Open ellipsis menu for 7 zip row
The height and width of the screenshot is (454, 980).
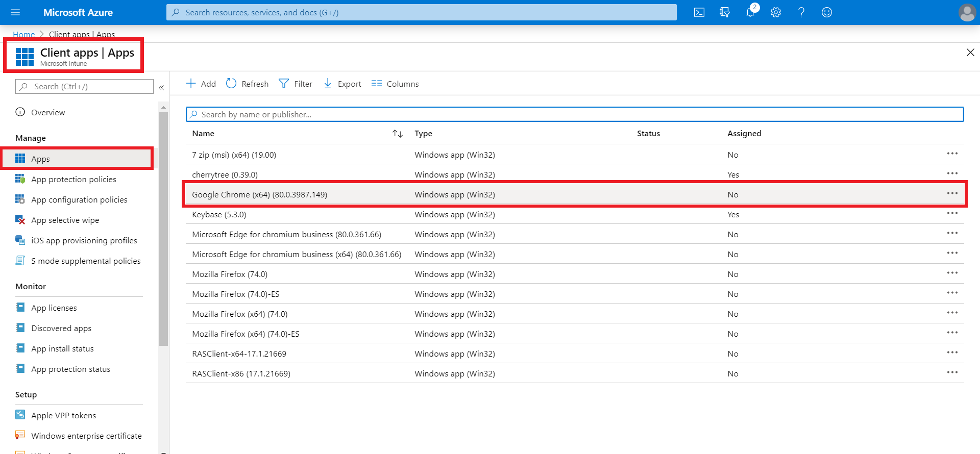pyautogui.click(x=952, y=154)
